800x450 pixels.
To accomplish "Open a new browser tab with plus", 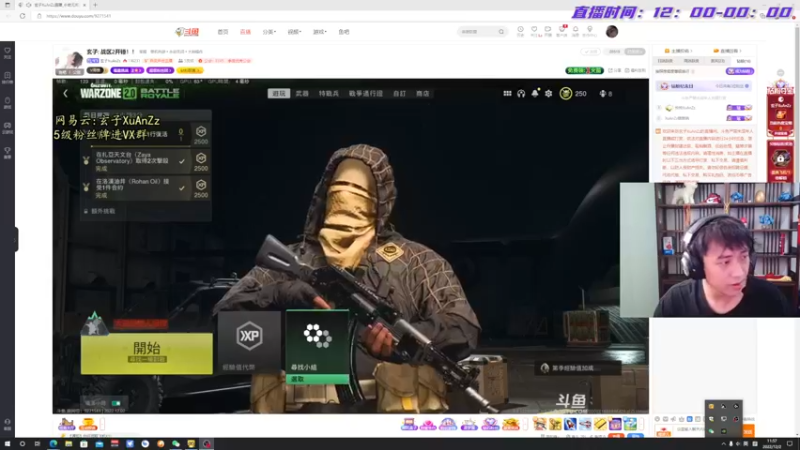I will click(x=95, y=5).
